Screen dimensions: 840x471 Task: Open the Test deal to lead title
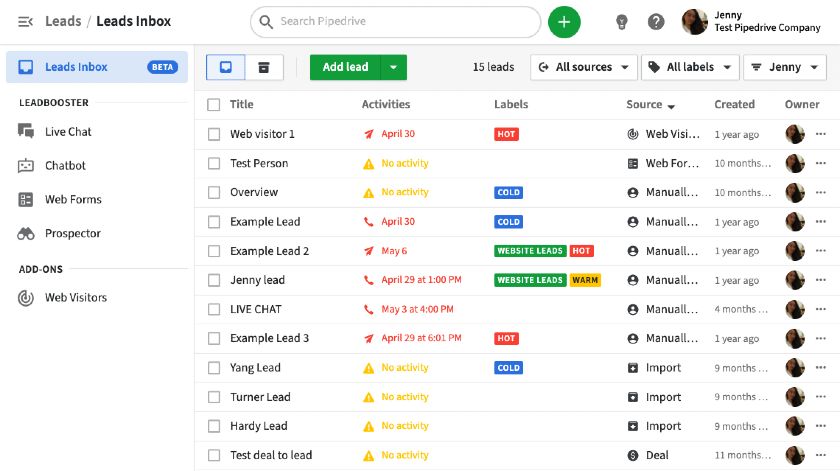[271, 455]
